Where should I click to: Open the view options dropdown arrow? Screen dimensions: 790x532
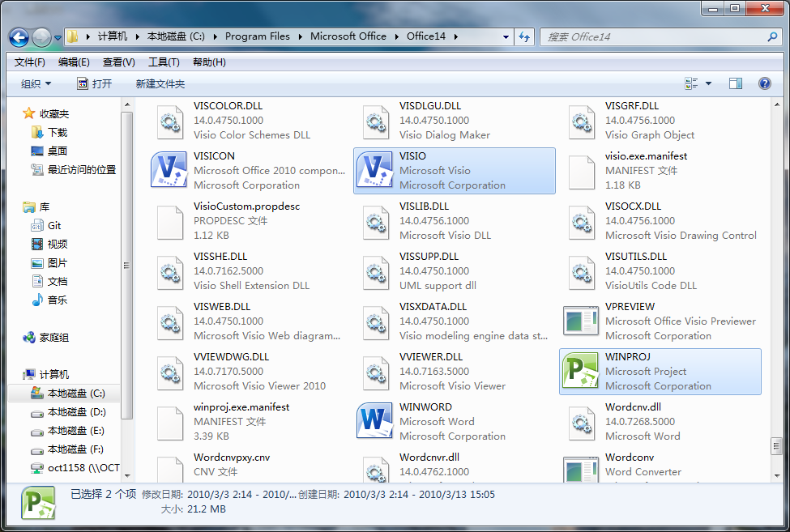[708, 83]
